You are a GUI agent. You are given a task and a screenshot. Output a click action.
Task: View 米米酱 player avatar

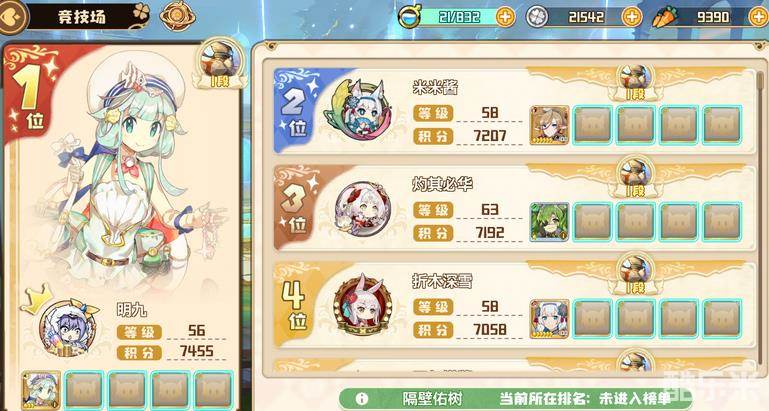(x=359, y=111)
